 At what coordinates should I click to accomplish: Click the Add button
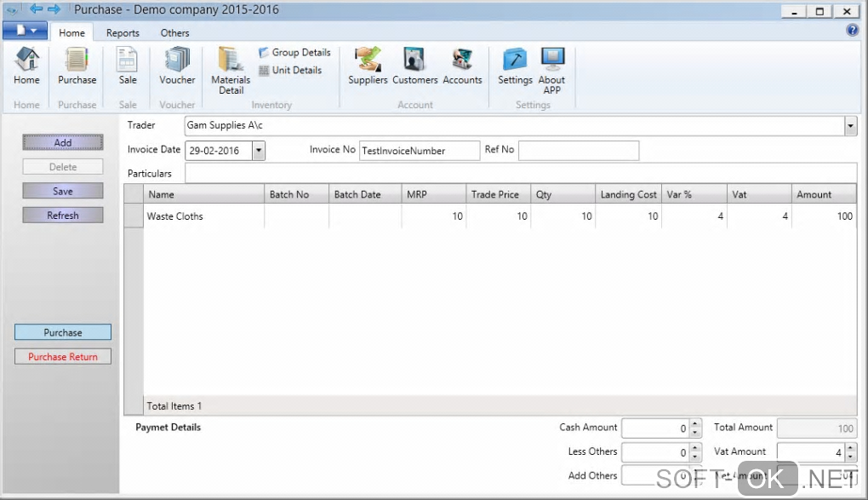pyautogui.click(x=63, y=142)
